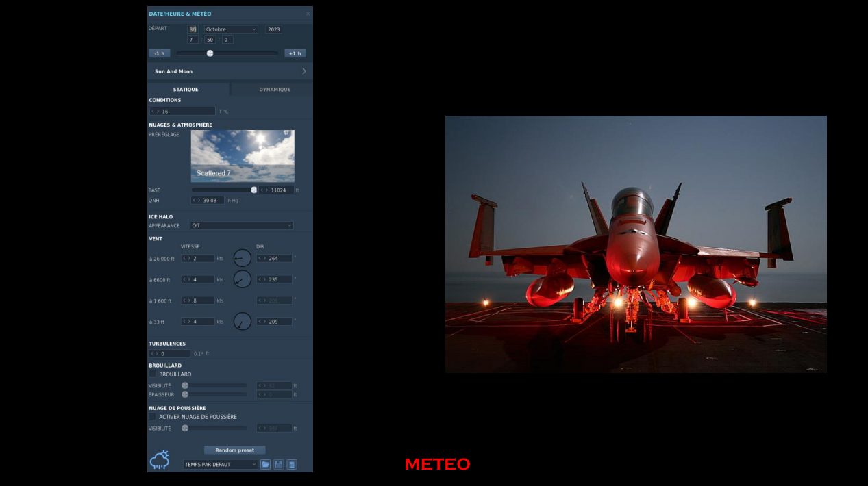Click the cloud Base altitude slider handle
The image size is (868, 486).
254,190
